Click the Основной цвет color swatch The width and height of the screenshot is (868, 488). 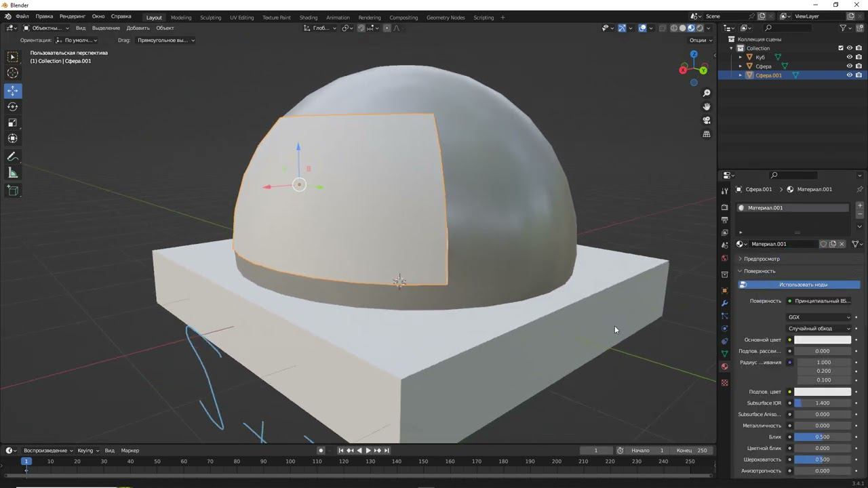(x=822, y=340)
